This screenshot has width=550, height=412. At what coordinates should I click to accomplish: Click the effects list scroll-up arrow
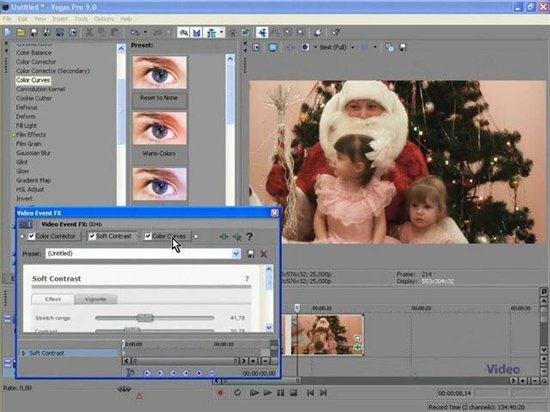pos(121,49)
